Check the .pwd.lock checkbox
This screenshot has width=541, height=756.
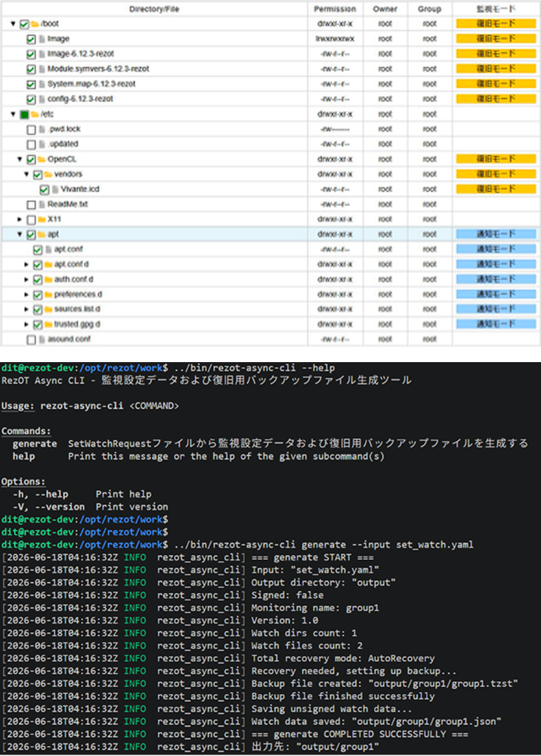point(31,129)
